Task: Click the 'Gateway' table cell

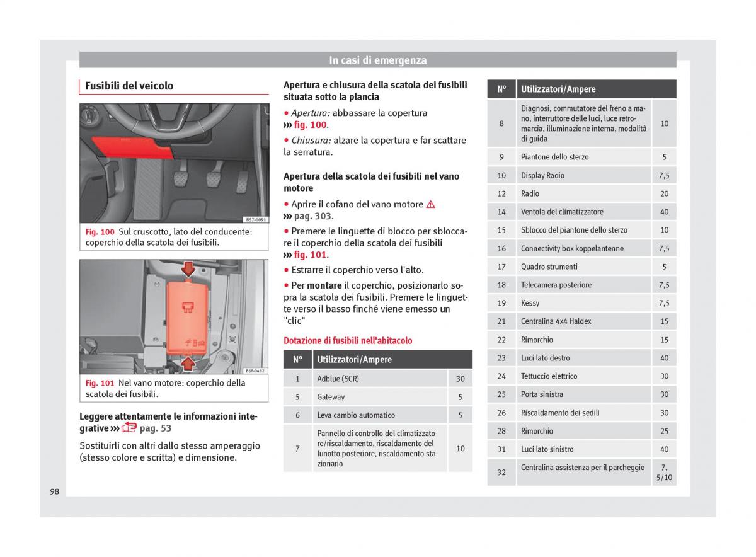Action: pos(380,397)
